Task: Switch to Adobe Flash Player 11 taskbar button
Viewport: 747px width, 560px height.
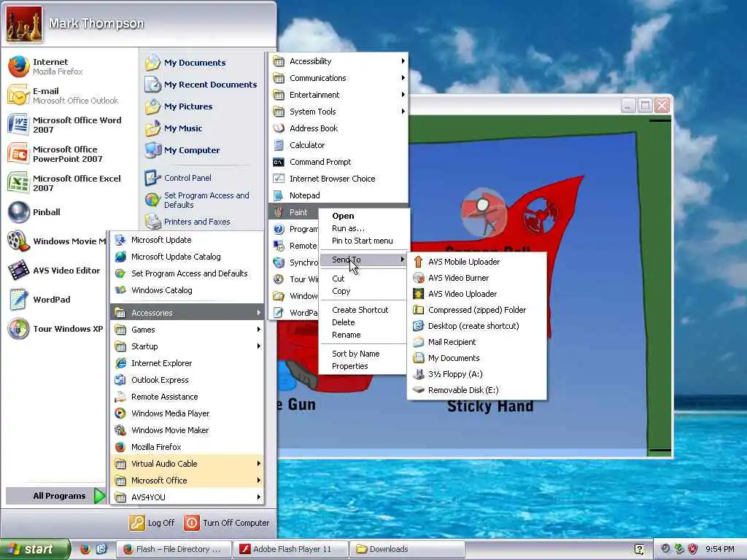Action: (x=290, y=549)
